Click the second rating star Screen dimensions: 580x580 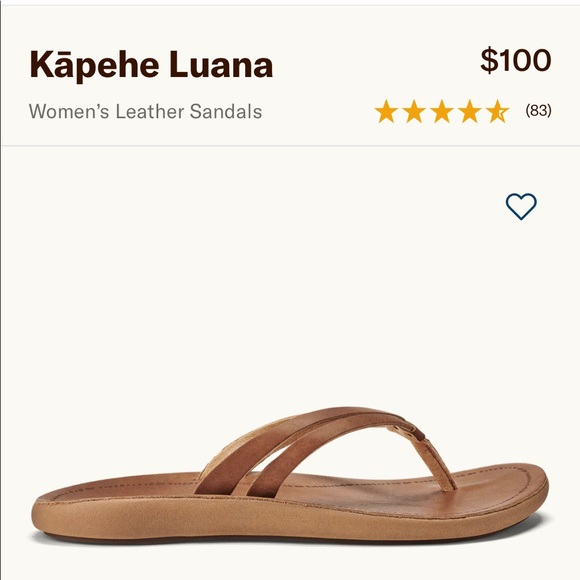pos(414,111)
